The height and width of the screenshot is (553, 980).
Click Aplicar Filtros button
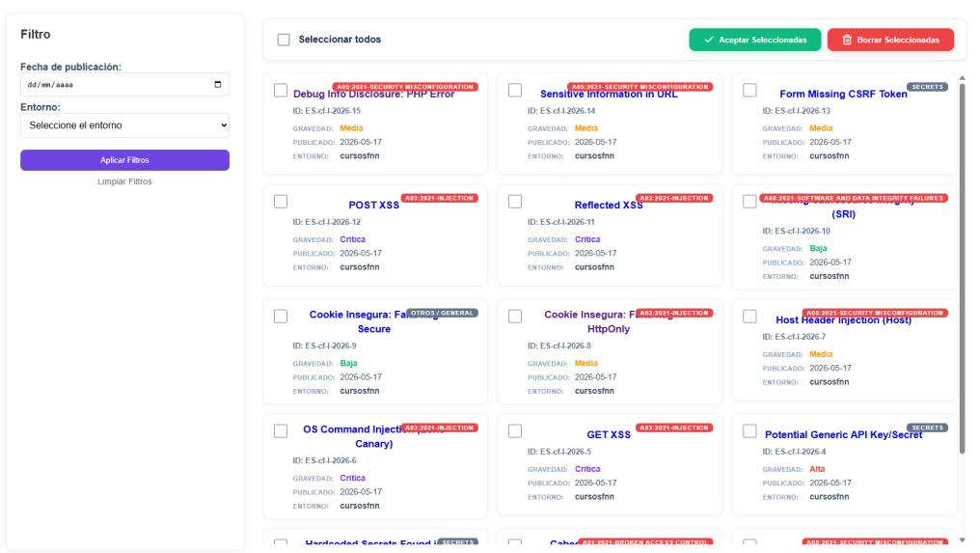(x=125, y=160)
